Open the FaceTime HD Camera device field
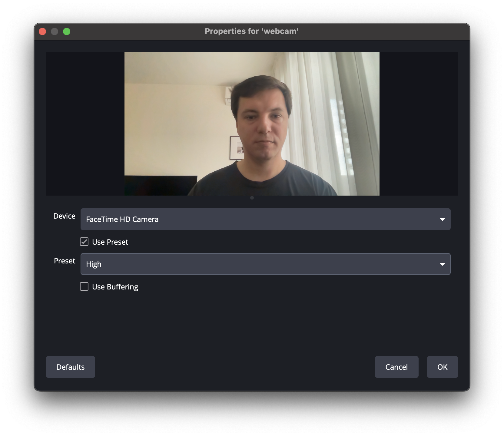Viewport: 504px width, 436px height. (257, 219)
